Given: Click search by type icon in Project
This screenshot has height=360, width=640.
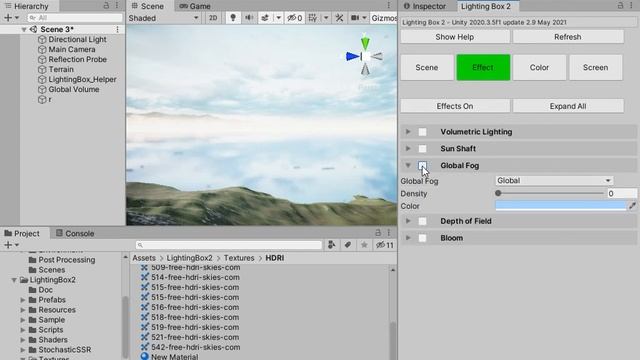Looking at the screenshot, I should (331, 245).
